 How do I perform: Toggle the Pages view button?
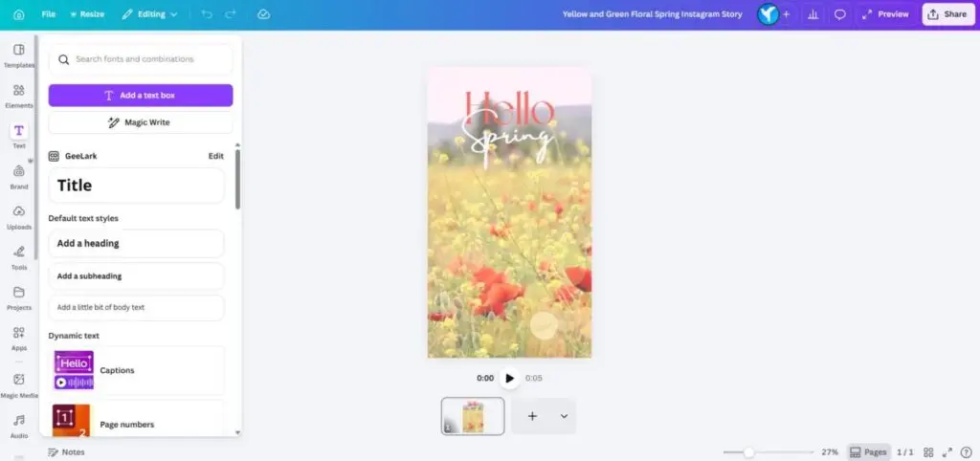click(868, 452)
